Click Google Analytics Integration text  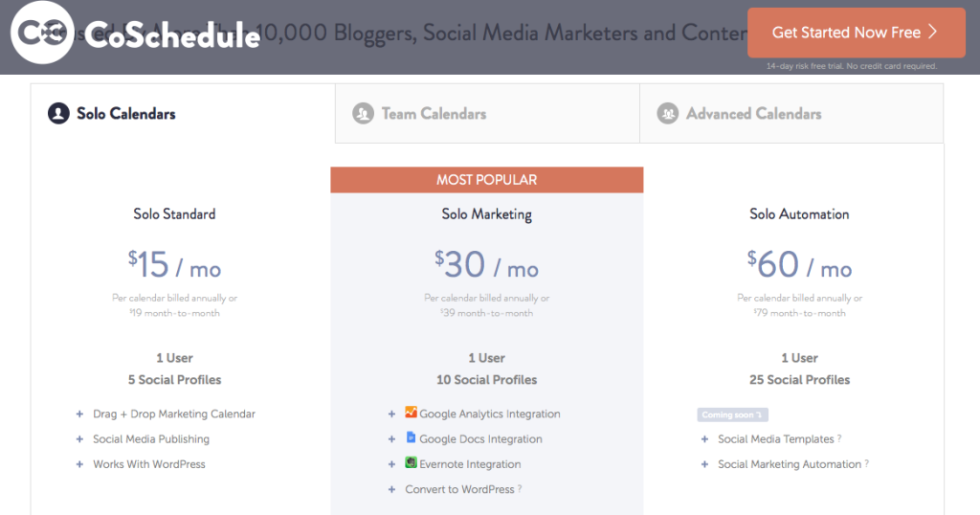tap(490, 414)
